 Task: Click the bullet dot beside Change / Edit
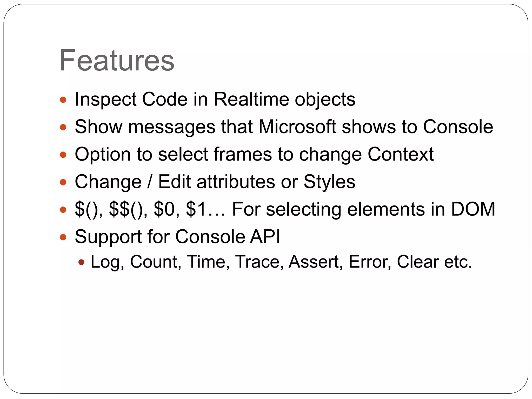63,182
